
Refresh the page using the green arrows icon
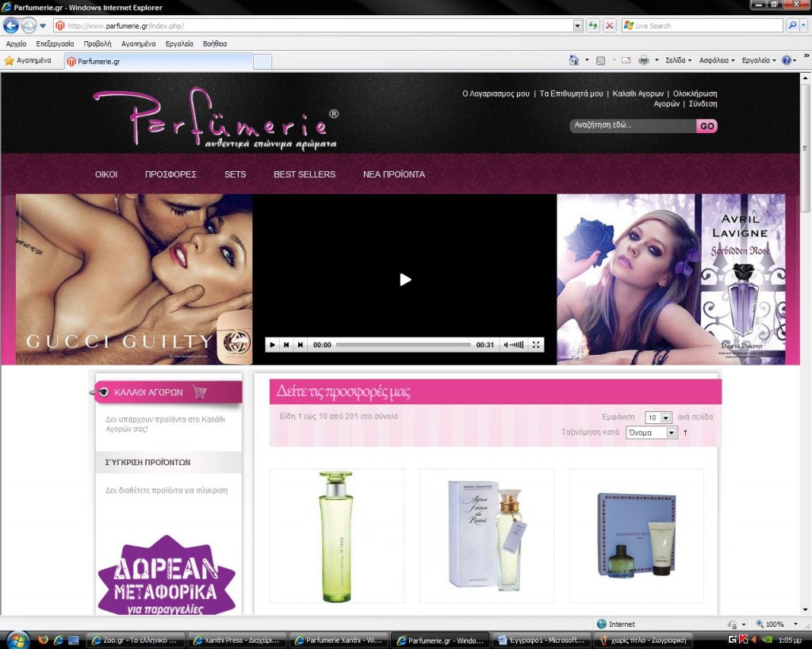coord(593,25)
